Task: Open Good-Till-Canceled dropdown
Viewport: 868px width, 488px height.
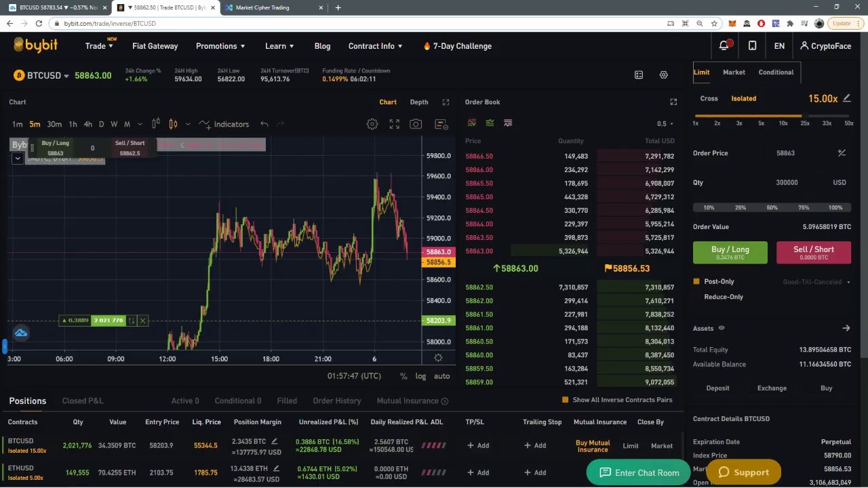Action: click(816, 282)
